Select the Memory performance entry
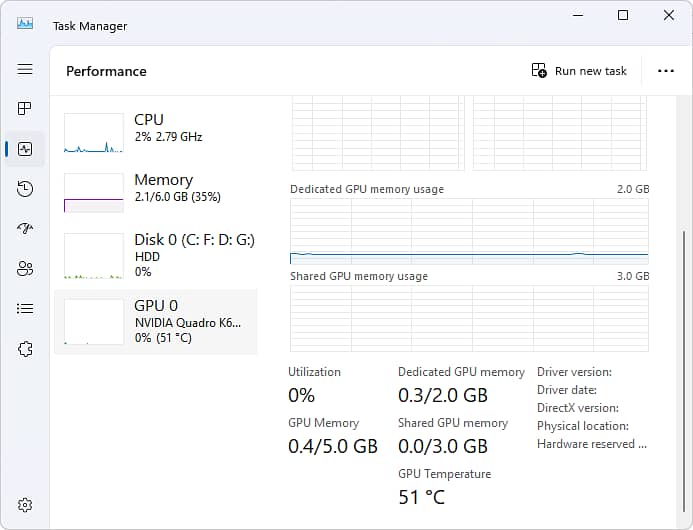 click(156, 193)
